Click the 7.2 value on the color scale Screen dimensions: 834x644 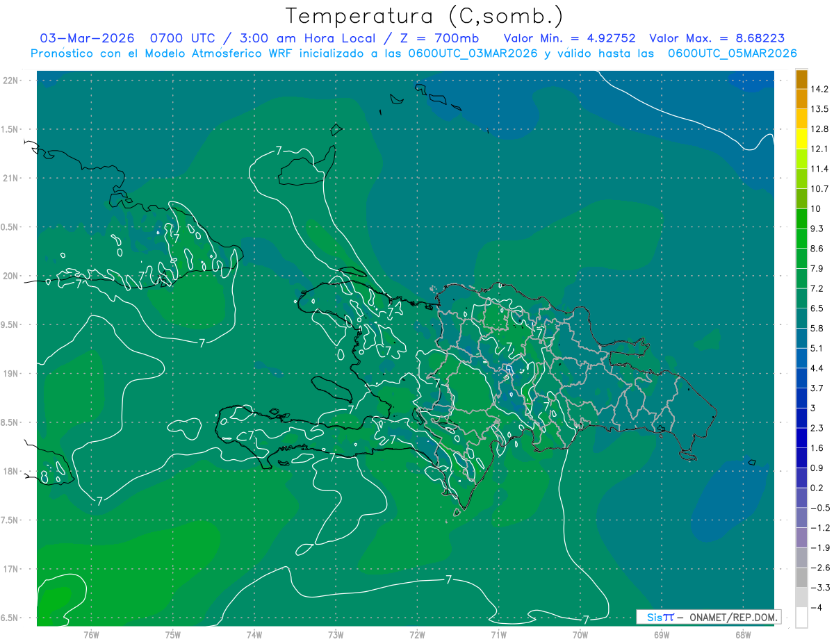tap(819, 288)
